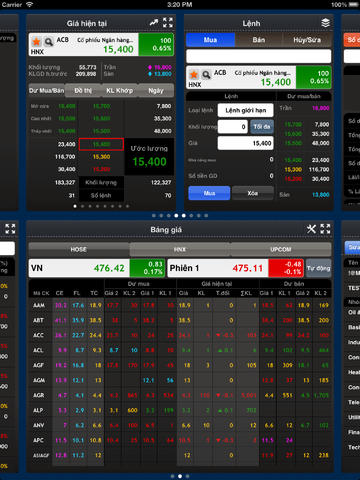Open the layers icon in Lệnh panel

[325, 23]
